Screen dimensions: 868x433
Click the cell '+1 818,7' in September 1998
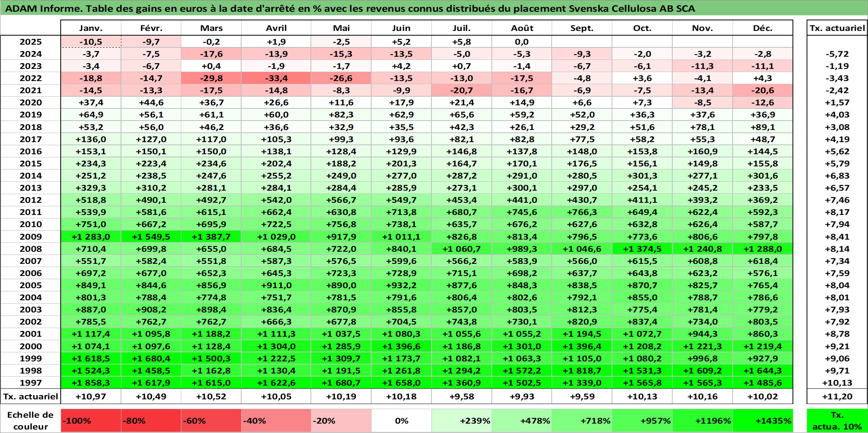(x=582, y=370)
